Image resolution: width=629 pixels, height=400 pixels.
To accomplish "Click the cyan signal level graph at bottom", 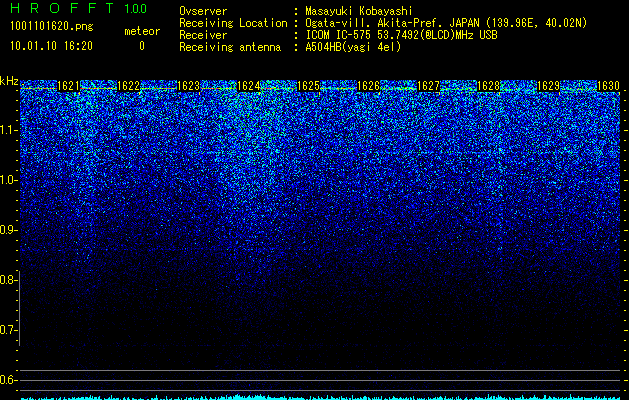I will pyautogui.click(x=319, y=397).
